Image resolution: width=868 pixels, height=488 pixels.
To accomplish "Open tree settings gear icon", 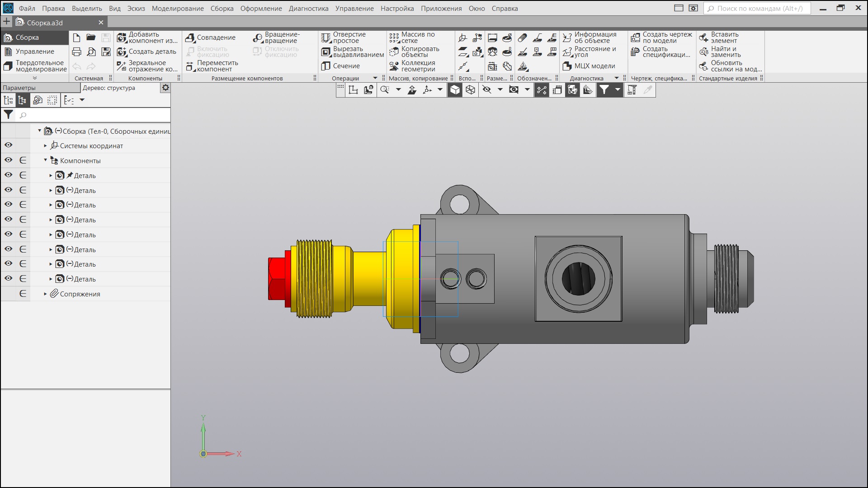I will click(165, 88).
